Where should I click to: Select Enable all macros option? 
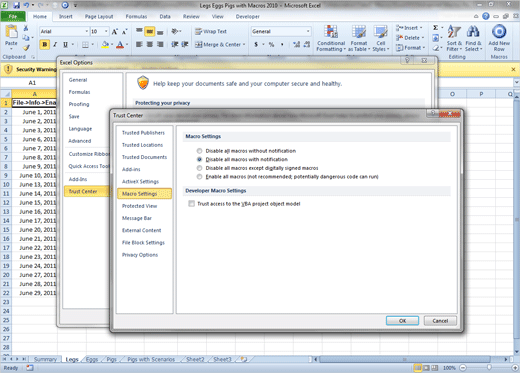tap(199, 177)
